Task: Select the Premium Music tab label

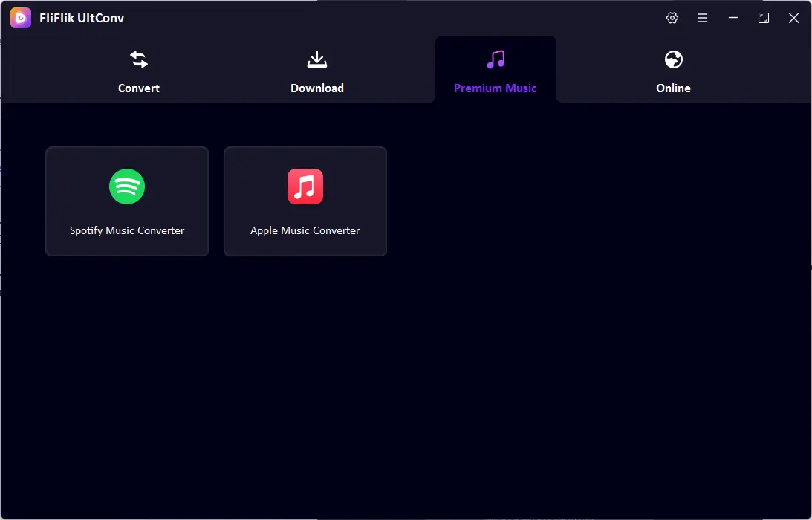Action: pos(496,88)
